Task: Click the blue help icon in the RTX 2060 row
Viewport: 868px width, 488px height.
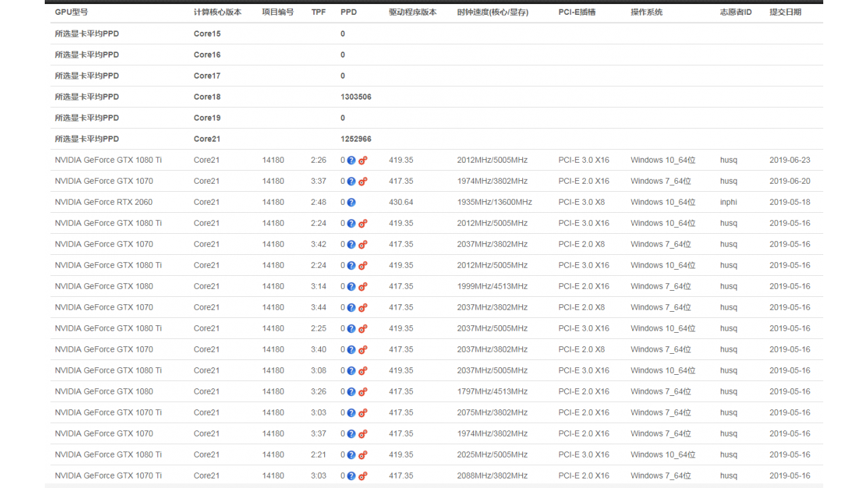Action: (351, 203)
